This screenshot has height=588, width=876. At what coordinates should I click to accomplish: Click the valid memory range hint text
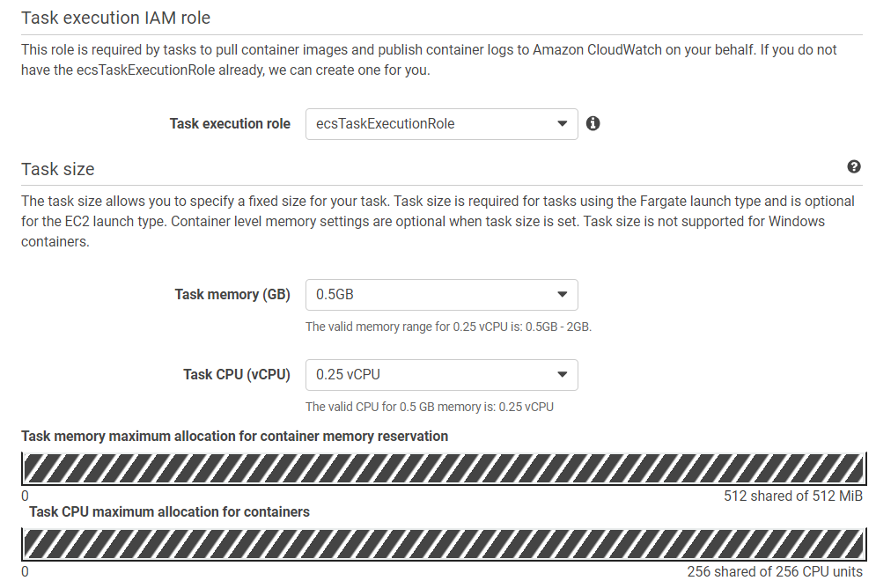click(x=448, y=327)
